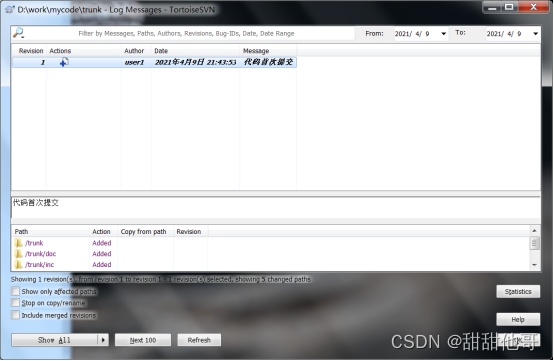
Task: Sort by the Date column header
Action: [x=195, y=51]
